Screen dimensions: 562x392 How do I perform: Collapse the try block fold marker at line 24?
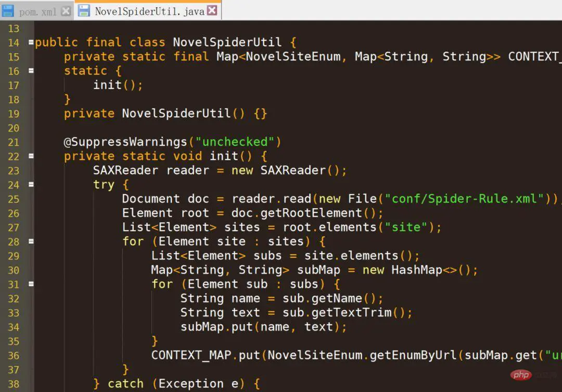coord(30,184)
